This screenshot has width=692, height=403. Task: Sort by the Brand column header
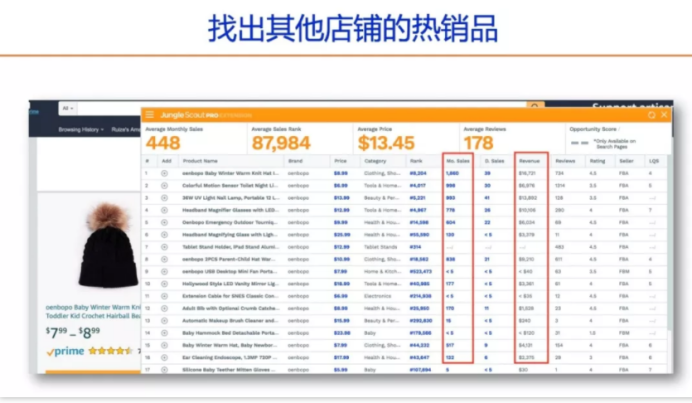pos(295,161)
